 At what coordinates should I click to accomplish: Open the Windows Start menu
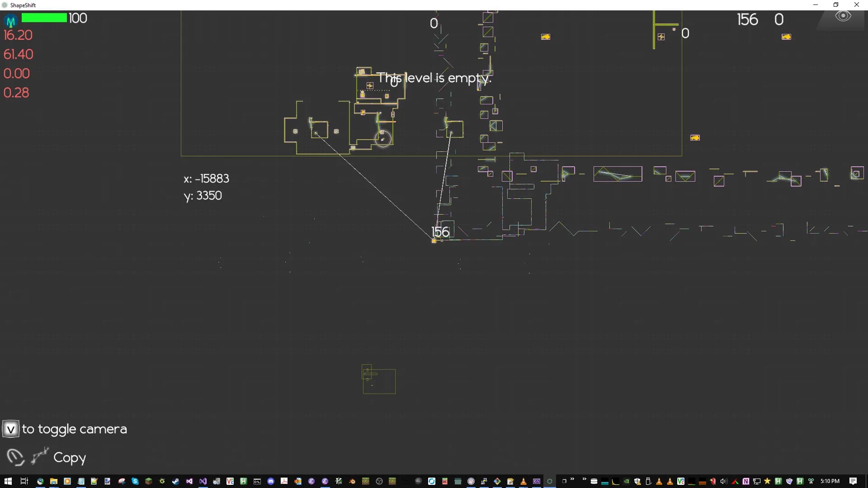[8, 481]
